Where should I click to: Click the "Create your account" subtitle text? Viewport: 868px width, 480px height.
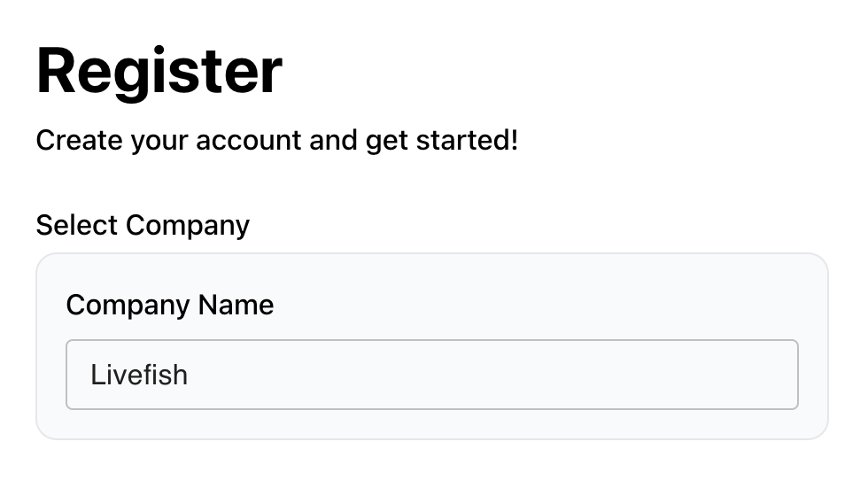tap(276, 140)
